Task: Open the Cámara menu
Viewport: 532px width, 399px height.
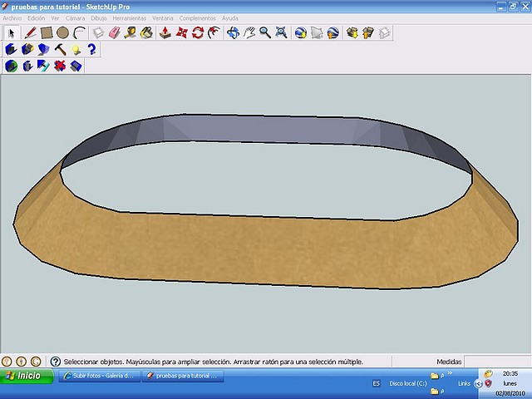Action: (76, 18)
